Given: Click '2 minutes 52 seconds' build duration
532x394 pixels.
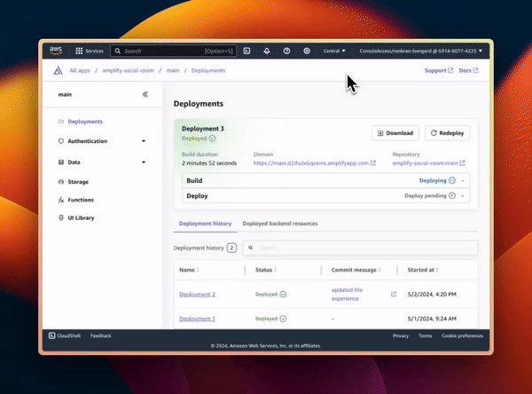Looking at the screenshot, I should pyautogui.click(x=209, y=163).
